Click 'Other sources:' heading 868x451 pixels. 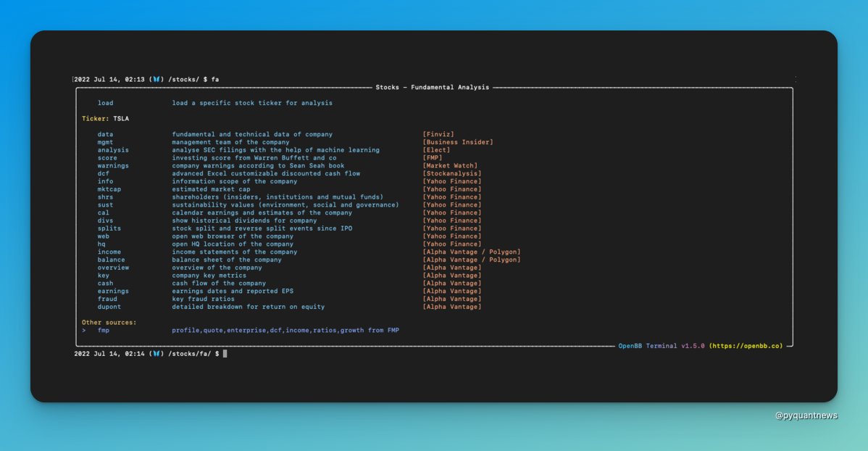[x=109, y=323]
